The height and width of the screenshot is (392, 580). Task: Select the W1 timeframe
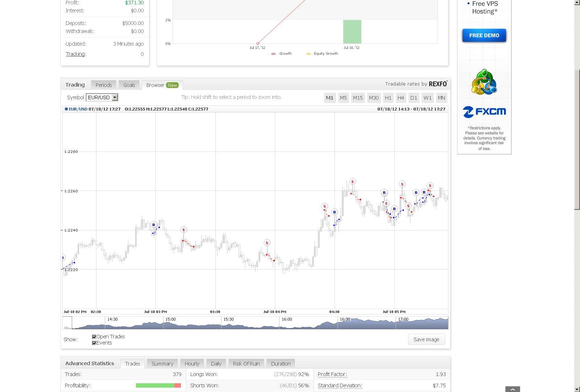coord(428,98)
